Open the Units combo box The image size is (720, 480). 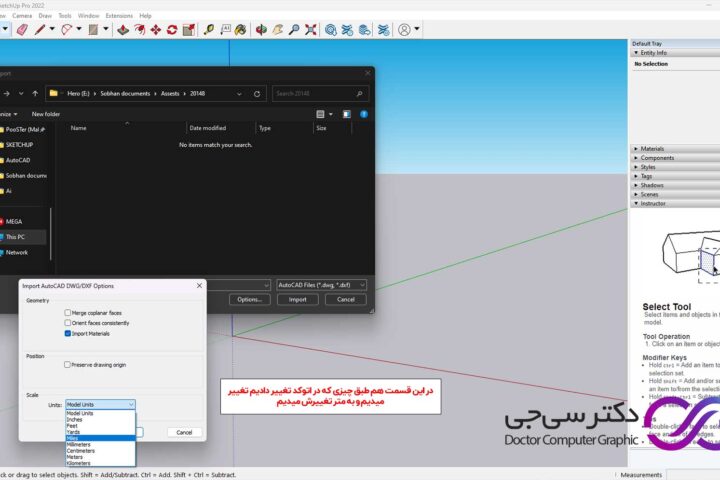(101, 405)
